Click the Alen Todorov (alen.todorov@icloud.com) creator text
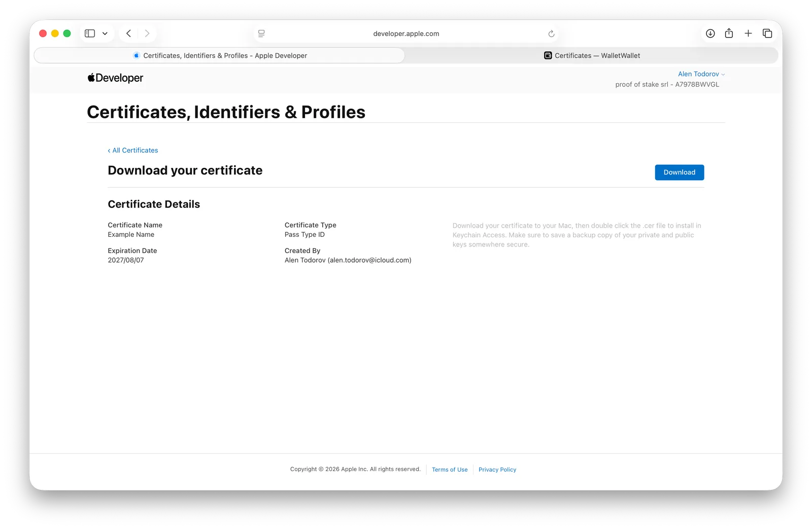 pos(348,260)
